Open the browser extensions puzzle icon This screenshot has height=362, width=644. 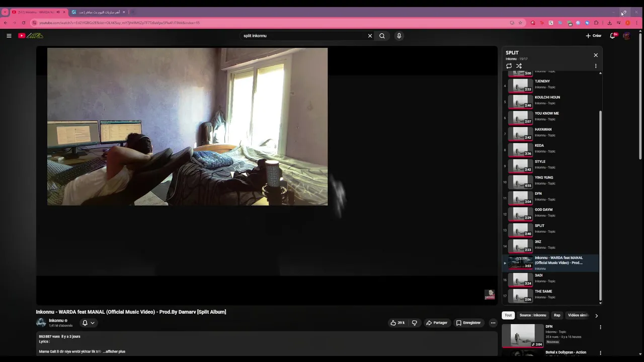[x=596, y=23]
